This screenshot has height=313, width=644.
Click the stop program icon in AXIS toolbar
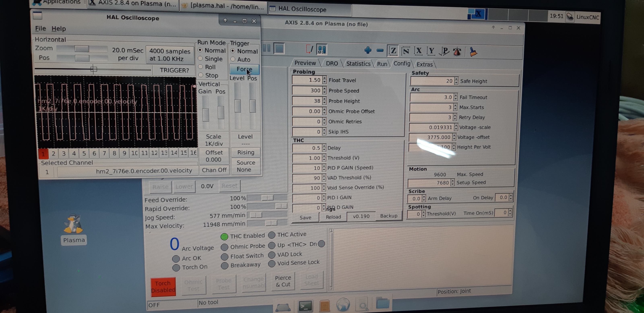pyautogui.click(x=279, y=48)
